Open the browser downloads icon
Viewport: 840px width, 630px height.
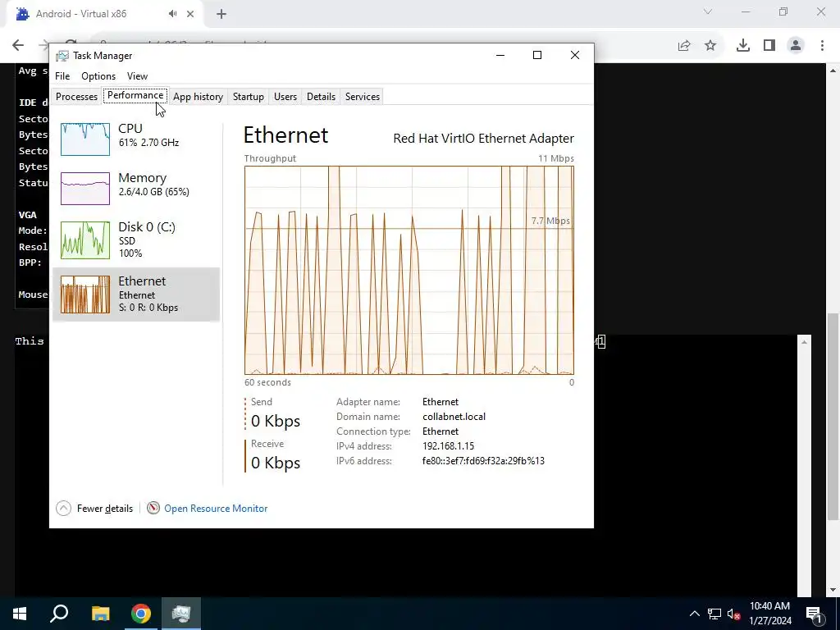pyautogui.click(x=743, y=46)
